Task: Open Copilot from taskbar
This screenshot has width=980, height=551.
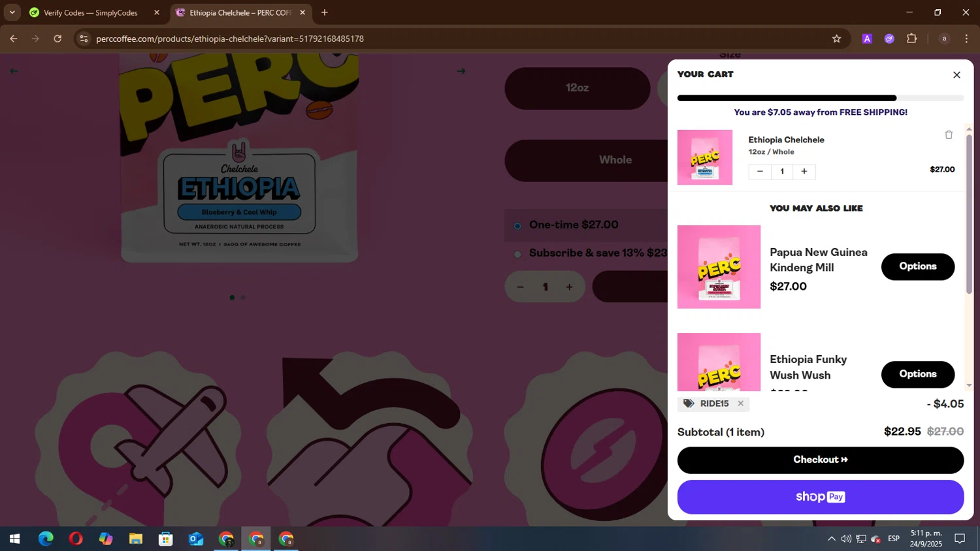Action: (106, 539)
